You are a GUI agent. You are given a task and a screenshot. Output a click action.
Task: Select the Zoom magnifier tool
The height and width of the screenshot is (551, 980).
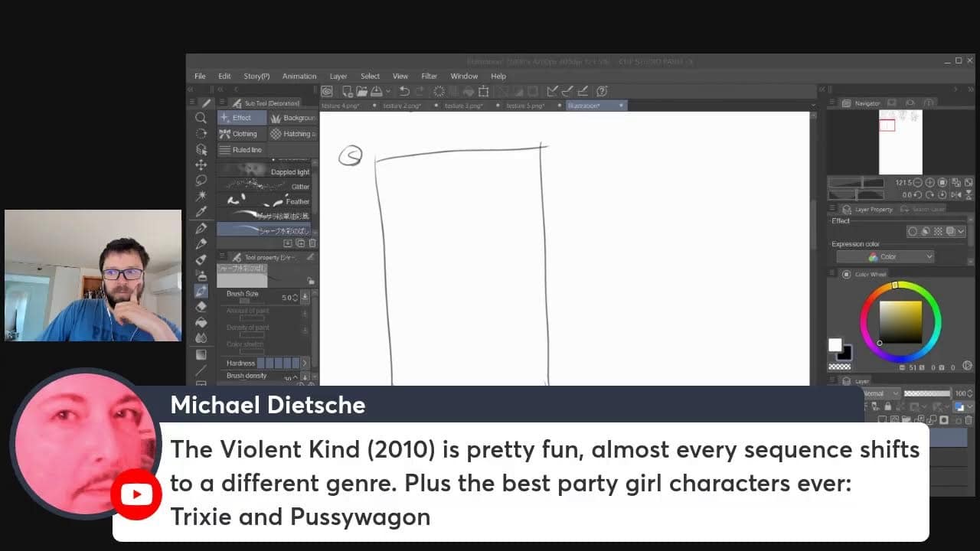(201, 118)
